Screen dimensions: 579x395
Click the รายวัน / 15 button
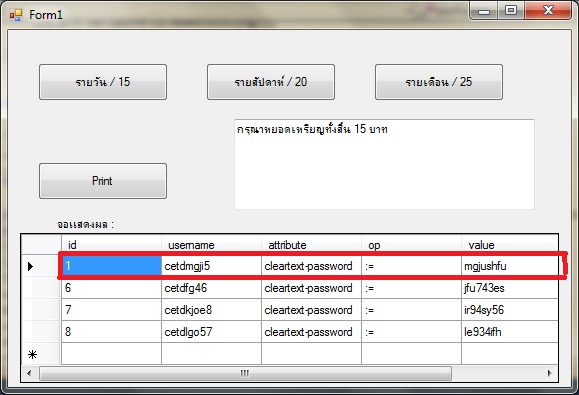(103, 82)
